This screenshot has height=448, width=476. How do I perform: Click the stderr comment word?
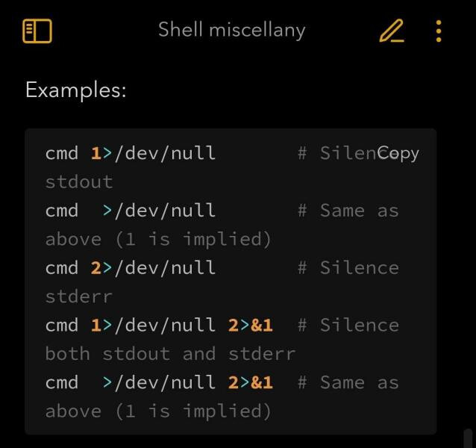click(79, 296)
